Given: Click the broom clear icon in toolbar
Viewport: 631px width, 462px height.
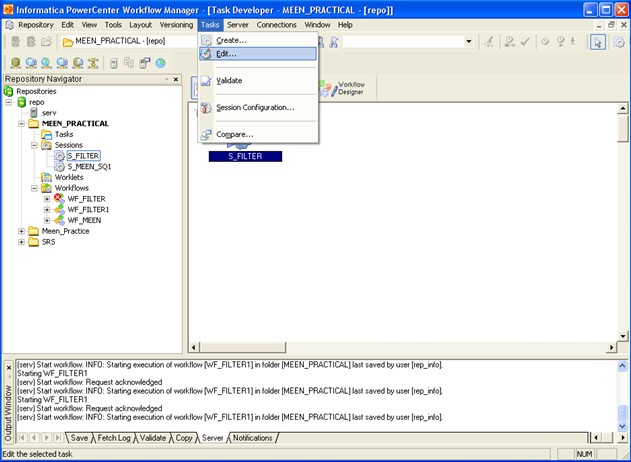Looking at the screenshot, I should pyautogui.click(x=489, y=41).
